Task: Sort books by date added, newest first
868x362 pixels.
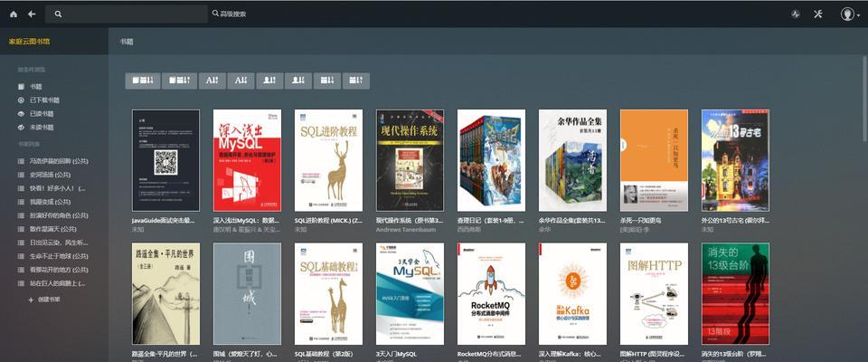Action: tap(143, 81)
